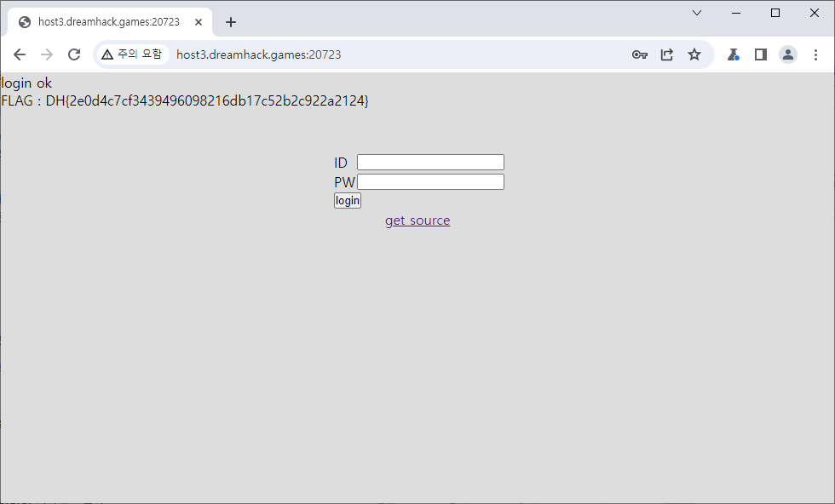The height and width of the screenshot is (504, 835).
Task: Toggle the browser side panel
Action: (761, 54)
